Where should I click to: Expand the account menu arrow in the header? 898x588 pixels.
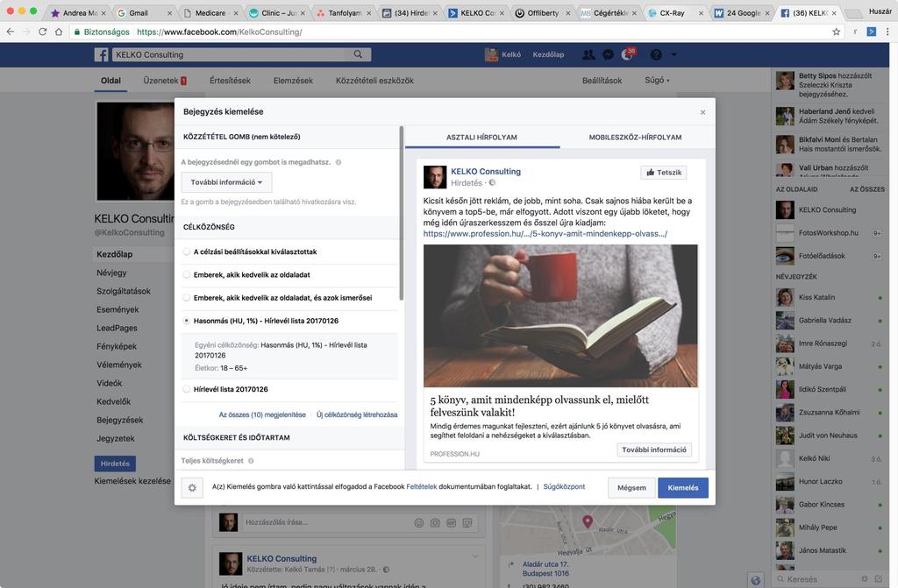pyautogui.click(x=674, y=54)
